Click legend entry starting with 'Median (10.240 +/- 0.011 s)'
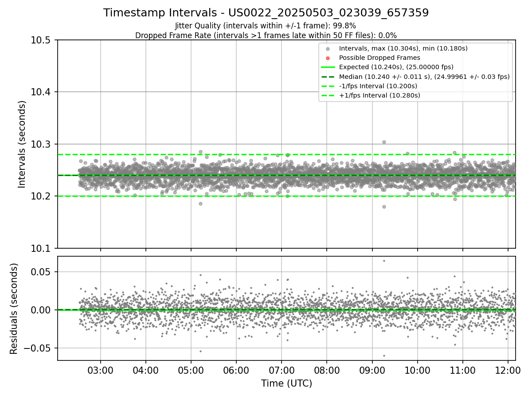The image size is (532, 399). 424,77
